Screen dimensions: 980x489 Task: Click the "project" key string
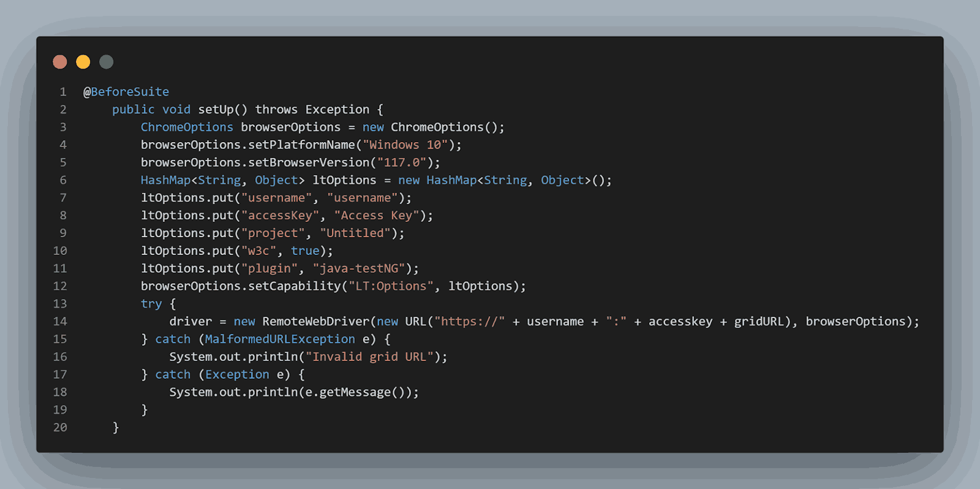coord(273,233)
